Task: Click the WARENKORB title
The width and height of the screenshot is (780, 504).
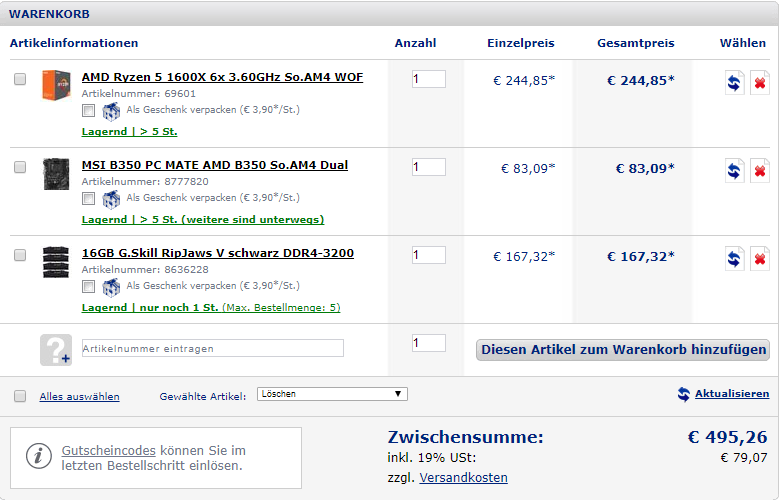Action: [49, 14]
